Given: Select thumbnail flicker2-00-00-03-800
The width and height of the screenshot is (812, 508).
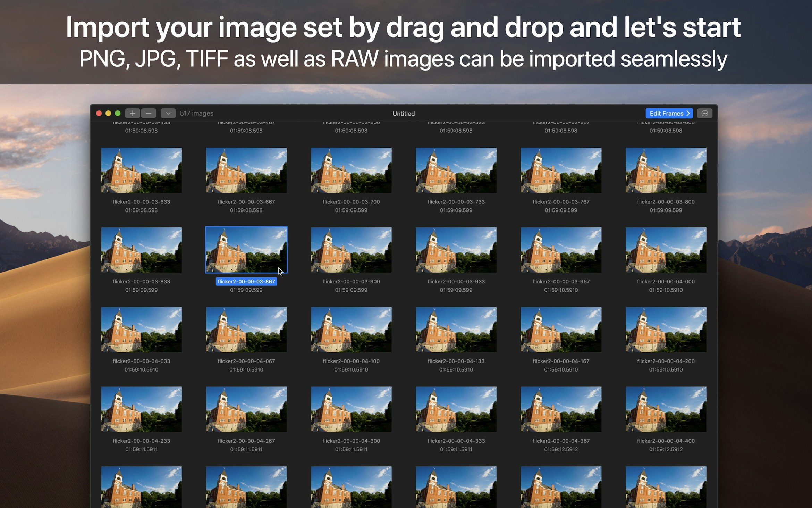Looking at the screenshot, I should tap(666, 170).
